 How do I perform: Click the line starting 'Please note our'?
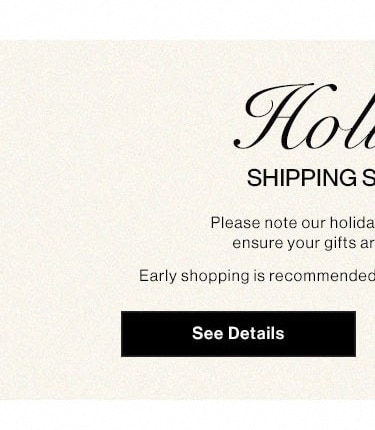pos(293,223)
